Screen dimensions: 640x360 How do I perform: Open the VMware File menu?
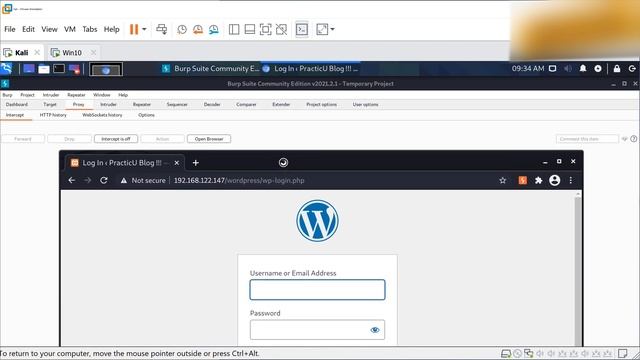tap(9, 29)
